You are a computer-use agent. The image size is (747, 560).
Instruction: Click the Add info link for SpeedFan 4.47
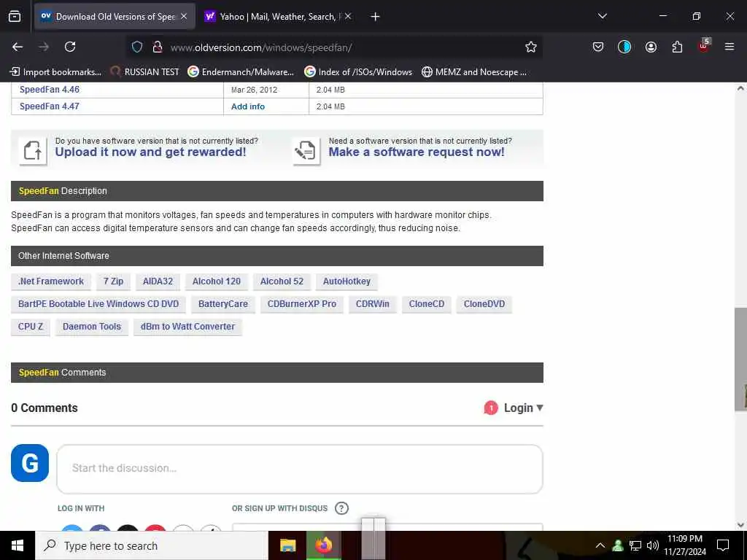coord(248,106)
